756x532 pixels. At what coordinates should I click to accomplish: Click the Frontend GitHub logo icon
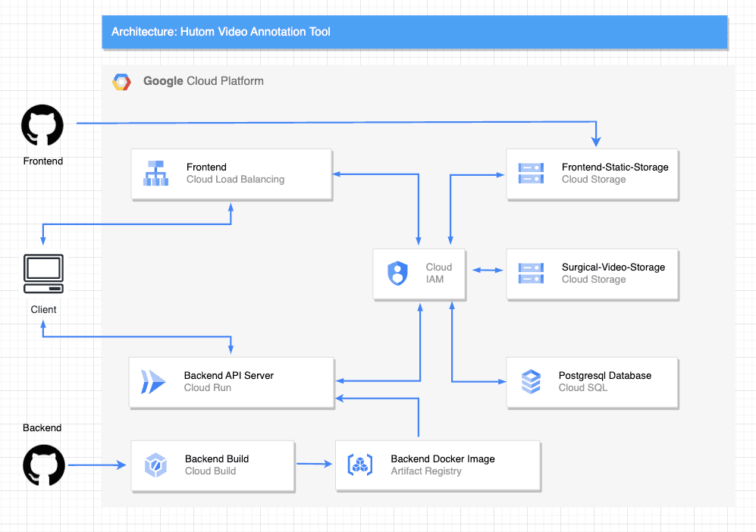tap(42, 126)
